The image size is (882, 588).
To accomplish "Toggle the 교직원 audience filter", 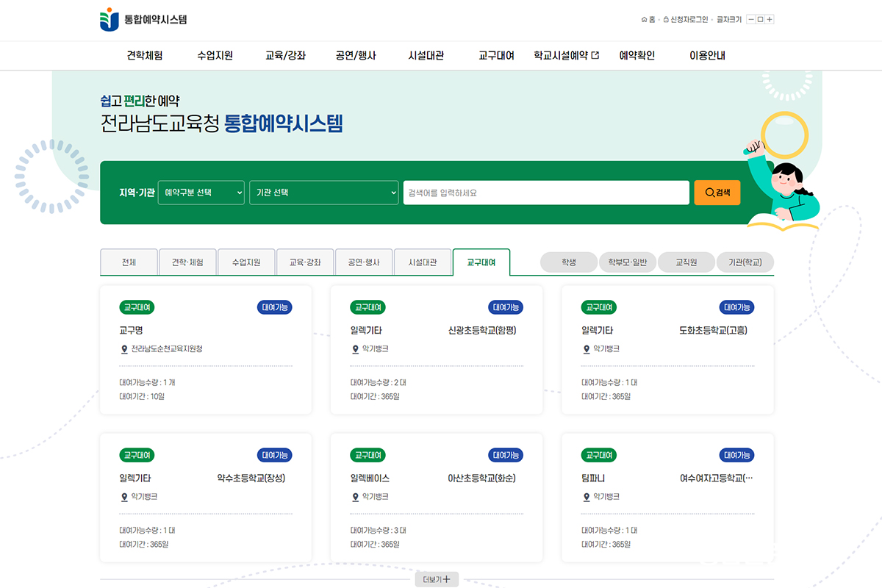I will pyautogui.click(x=686, y=262).
